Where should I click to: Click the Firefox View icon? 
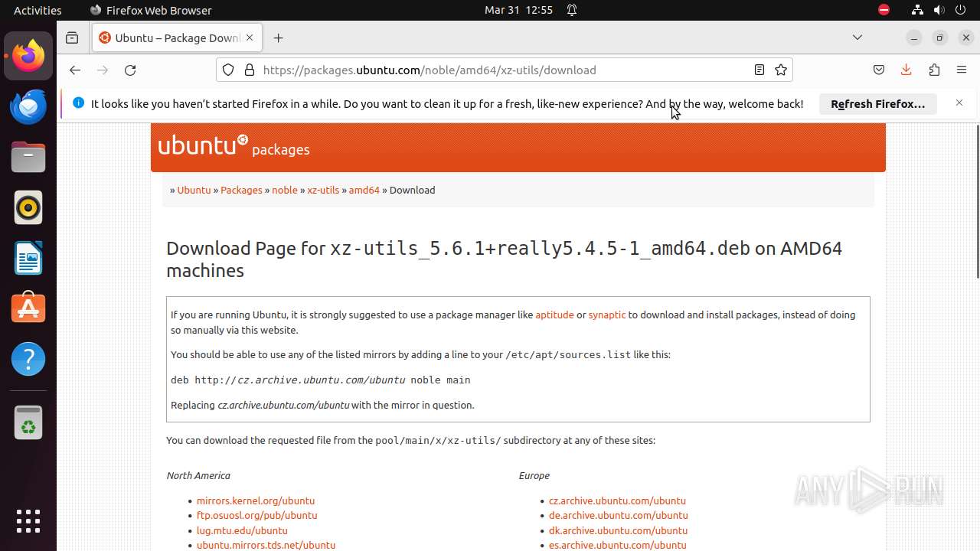[72, 37]
